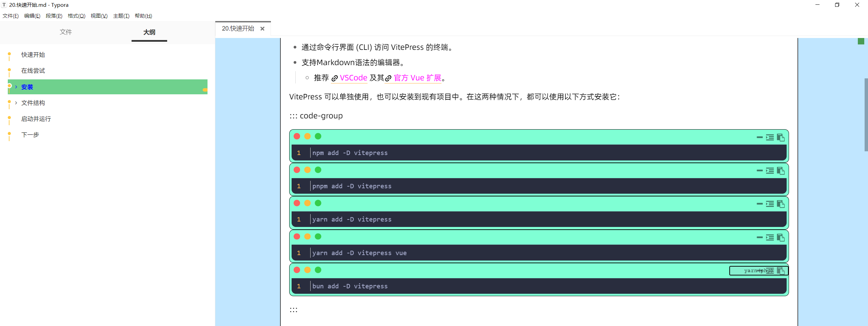Viewport: 868px width, 326px height.
Task: Open the 官方 Vue 扩展 hyperlink
Action: point(417,78)
